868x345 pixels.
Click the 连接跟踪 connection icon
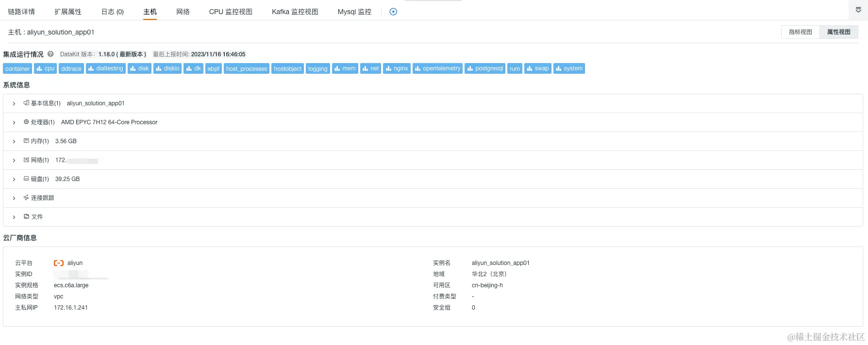(x=26, y=197)
